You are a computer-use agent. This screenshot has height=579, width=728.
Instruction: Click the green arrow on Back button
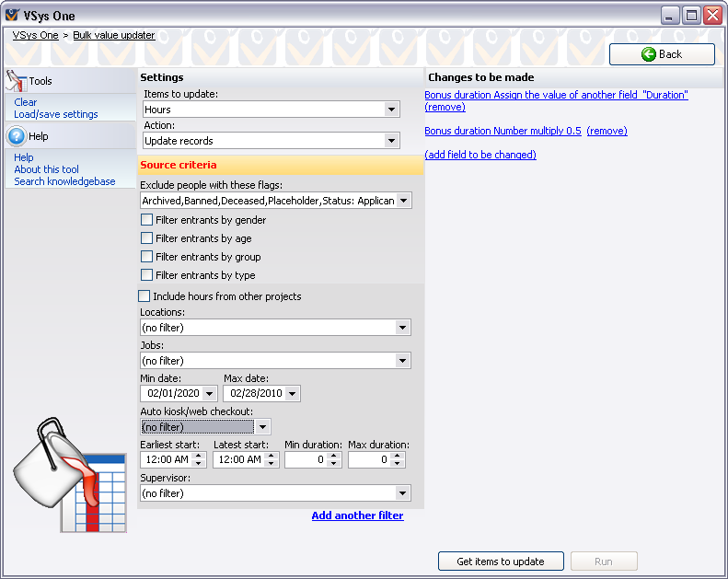[648, 54]
